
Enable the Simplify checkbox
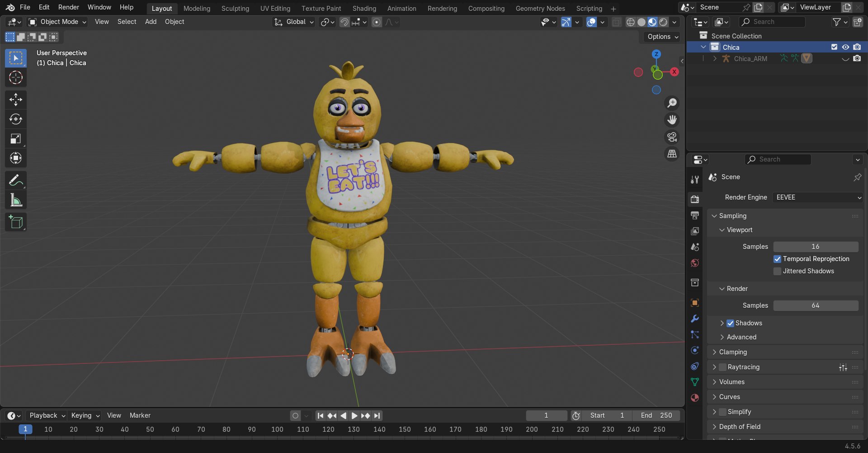722,412
